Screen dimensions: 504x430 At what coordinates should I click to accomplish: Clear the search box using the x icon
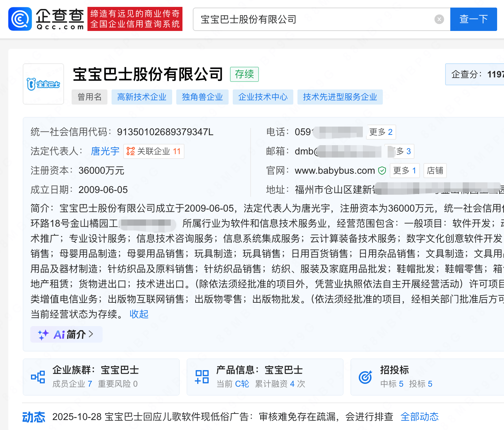[439, 19]
